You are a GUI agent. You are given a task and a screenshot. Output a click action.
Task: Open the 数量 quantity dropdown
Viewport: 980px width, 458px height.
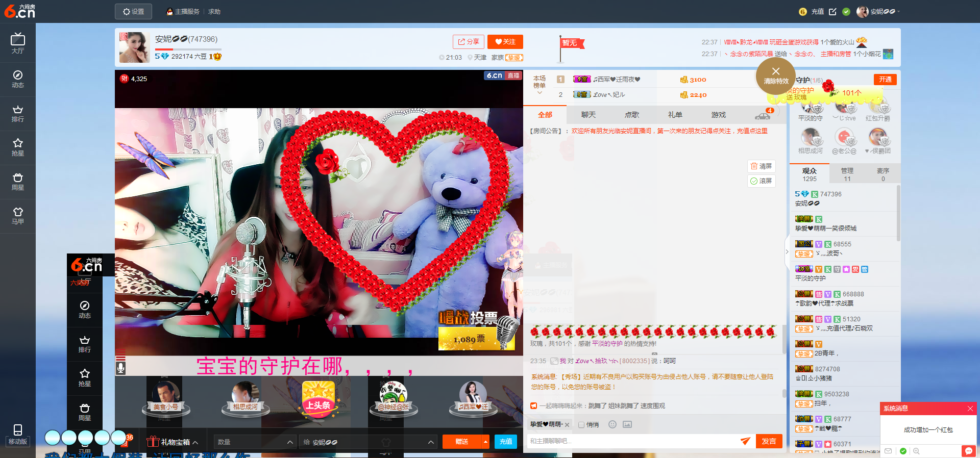coord(254,442)
